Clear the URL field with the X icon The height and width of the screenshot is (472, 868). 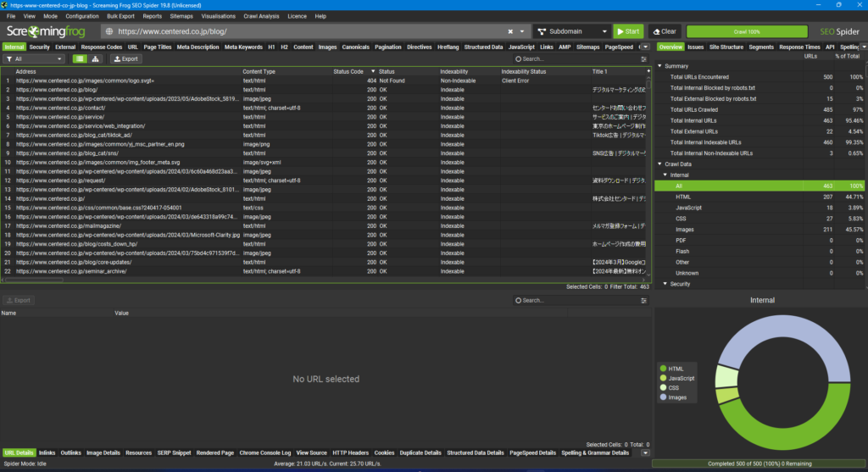coord(510,31)
